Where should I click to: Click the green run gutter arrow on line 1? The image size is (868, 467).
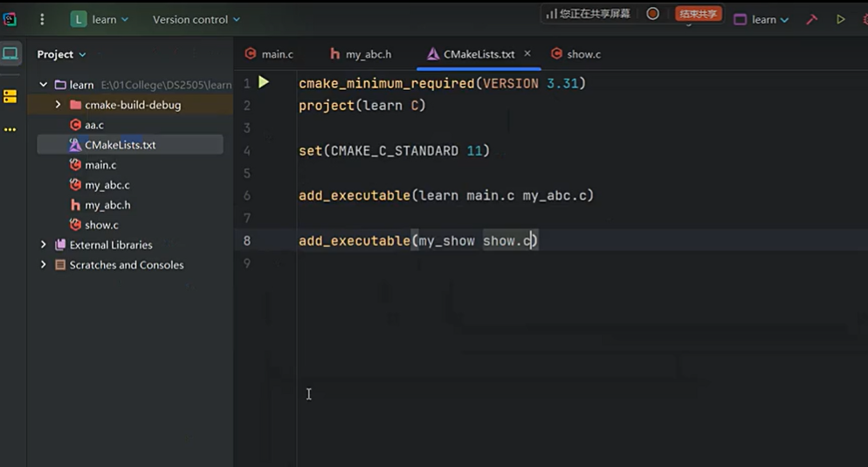coord(264,82)
